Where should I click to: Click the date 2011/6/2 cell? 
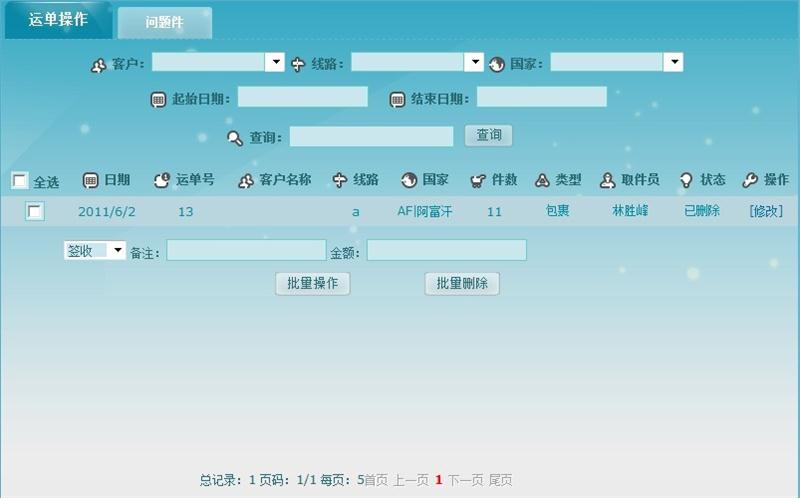pos(107,212)
